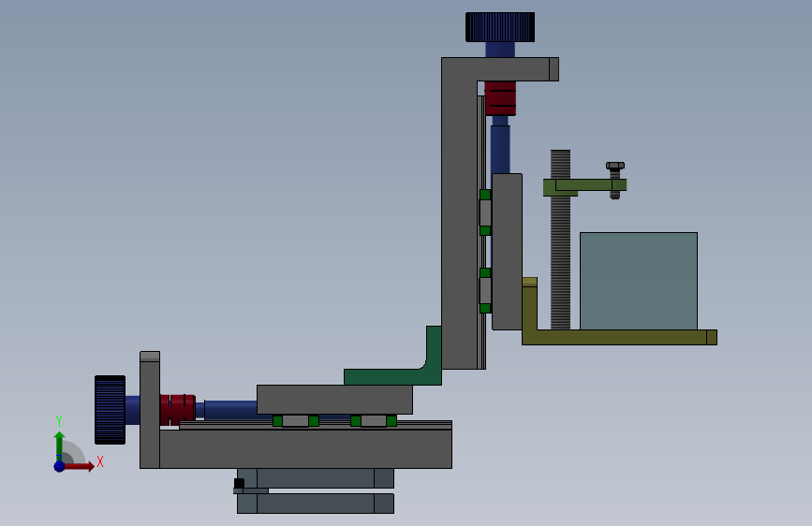The height and width of the screenshot is (526, 812).
Task: Select the knurled knob on top of the column
Action: pyautogui.click(x=500, y=27)
